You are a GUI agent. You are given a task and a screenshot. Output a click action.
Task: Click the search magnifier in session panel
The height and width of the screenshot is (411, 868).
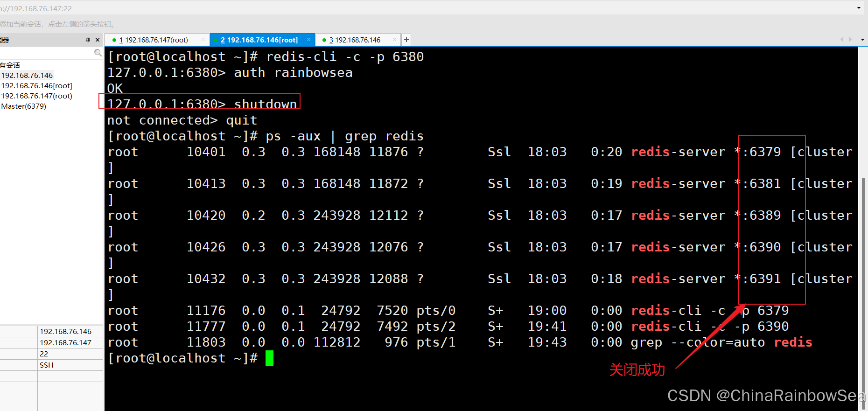point(98,53)
